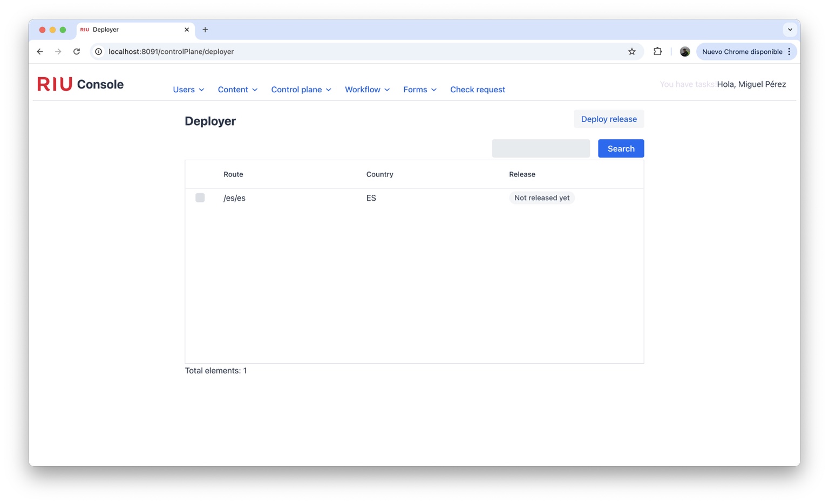Image resolution: width=829 pixels, height=504 pixels.
Task: Reload the Deployer page
Action: click(77, 52)
